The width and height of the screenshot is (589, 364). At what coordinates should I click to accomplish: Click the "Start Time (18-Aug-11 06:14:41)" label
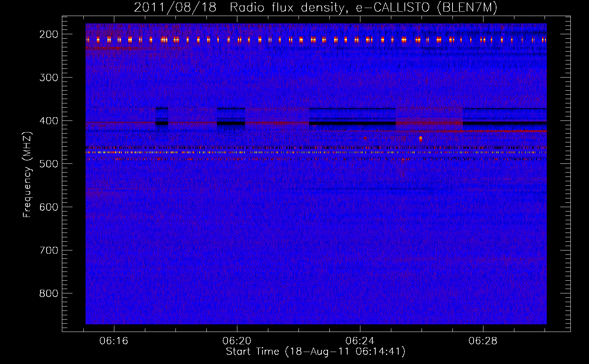316,352
